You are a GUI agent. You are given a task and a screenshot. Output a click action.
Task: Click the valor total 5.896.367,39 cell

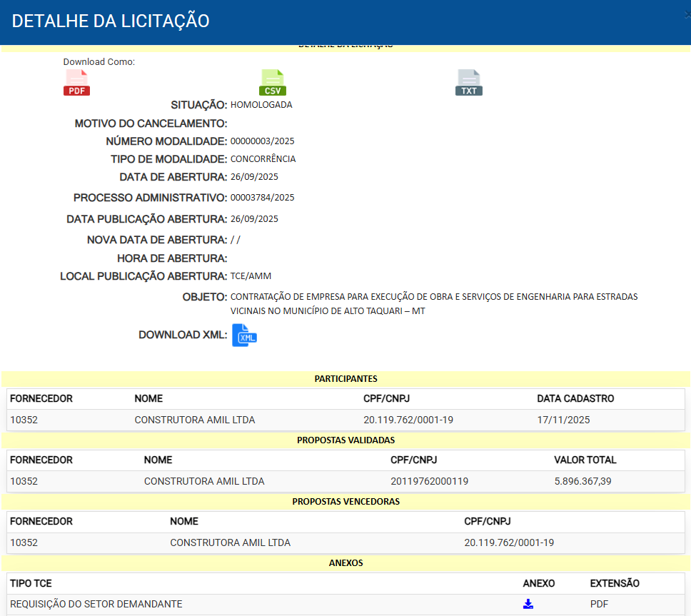click(582, 481)
